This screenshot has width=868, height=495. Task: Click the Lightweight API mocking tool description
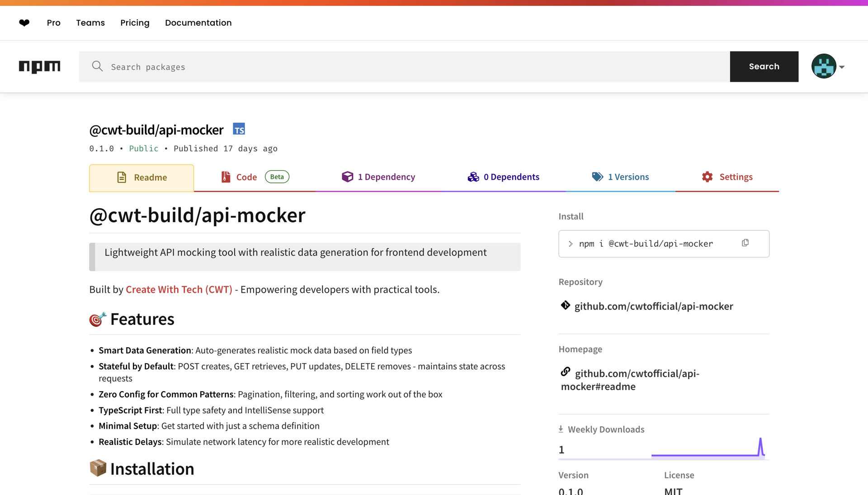click(296, 252)
